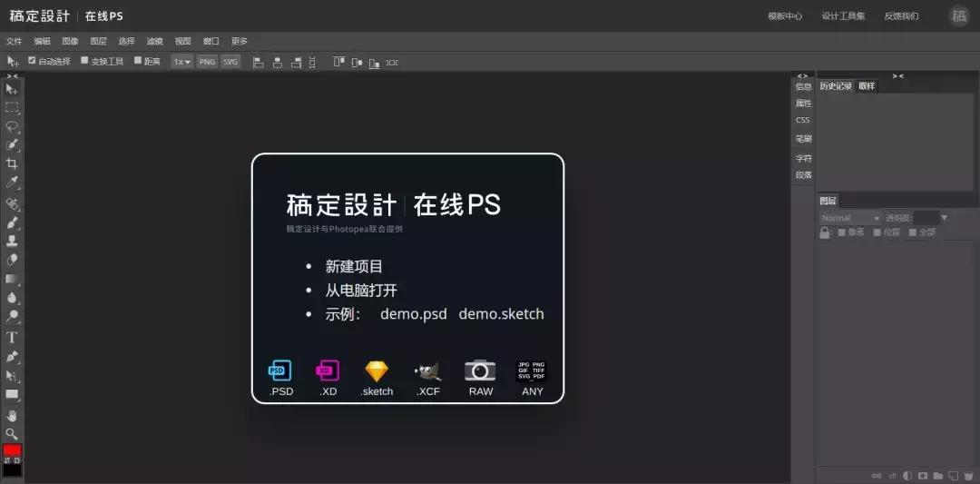The width and height of the screenshot is (980, 484).
Task: Click the red foreground color swatch
Action: [x=12, y=450]
